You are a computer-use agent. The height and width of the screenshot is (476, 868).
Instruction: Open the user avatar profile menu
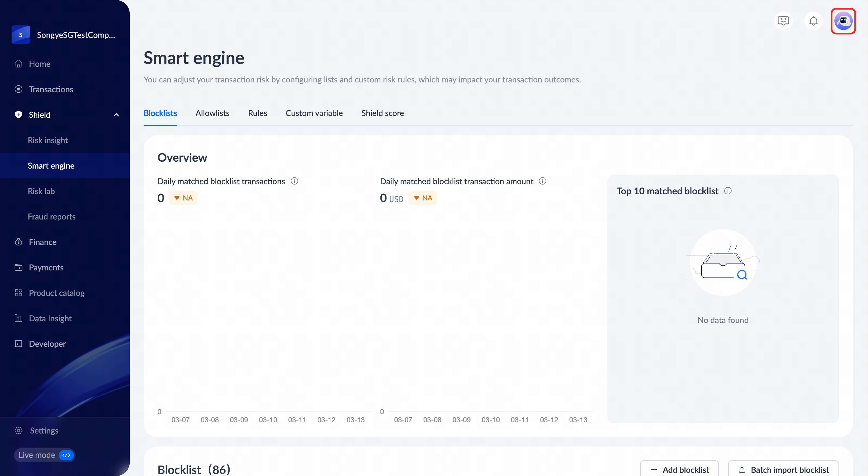point(843,21)
